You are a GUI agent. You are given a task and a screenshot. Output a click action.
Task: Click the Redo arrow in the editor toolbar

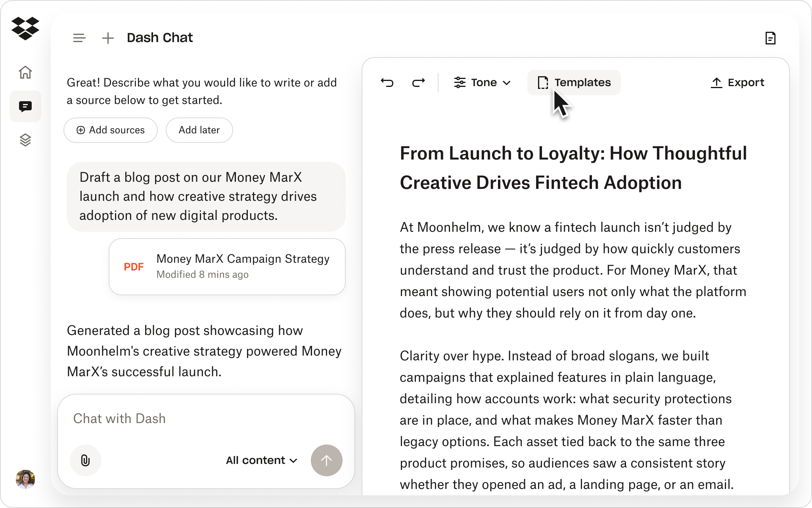tap(418, 83)
